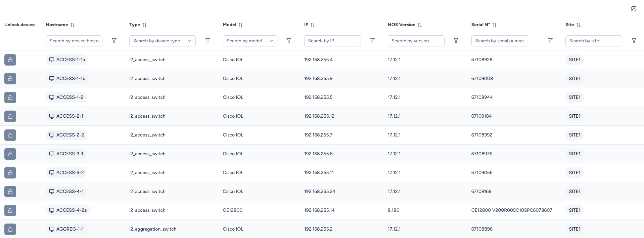
Task: Expand the Search by model dropdown
Action: point(250,41)
